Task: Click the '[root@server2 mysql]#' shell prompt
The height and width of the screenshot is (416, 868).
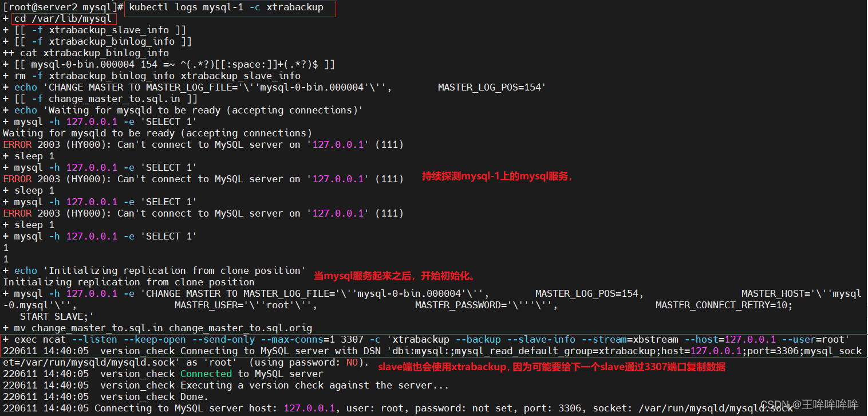Action: 63,7
